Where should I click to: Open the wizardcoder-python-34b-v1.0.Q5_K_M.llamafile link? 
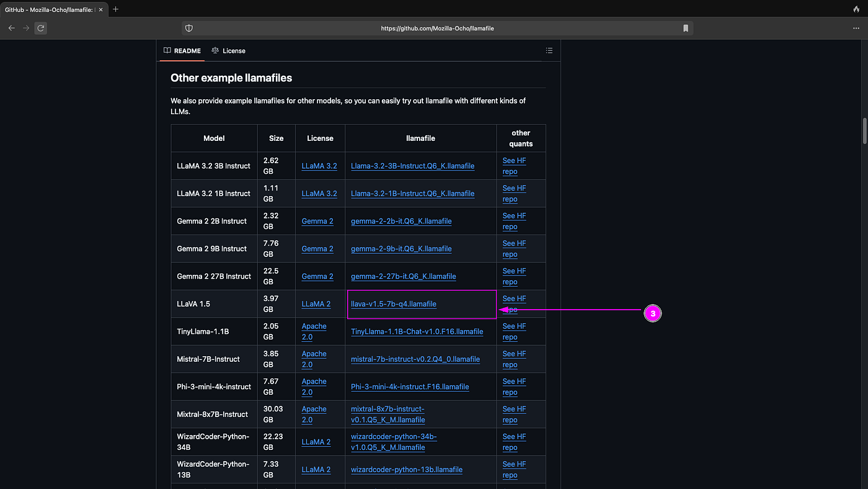click(394, 442)
